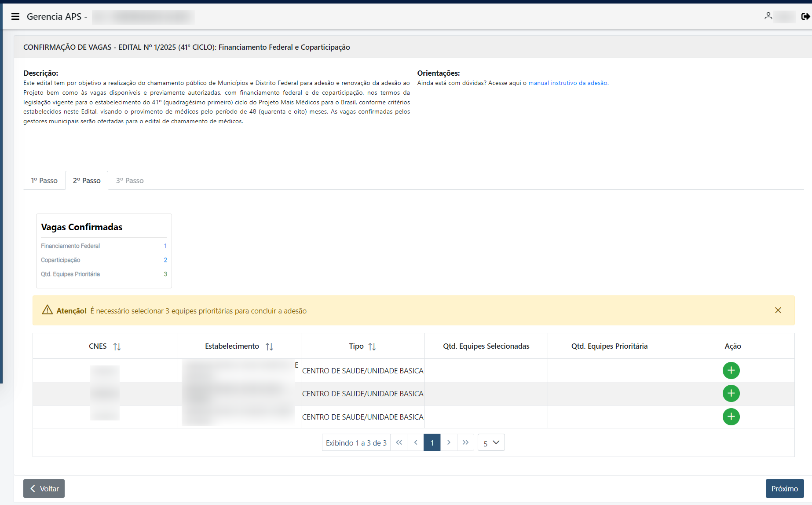This screenshot has width=812, height=505.
Task: Select the 2º Passo tab
Action: pos(87,181)
